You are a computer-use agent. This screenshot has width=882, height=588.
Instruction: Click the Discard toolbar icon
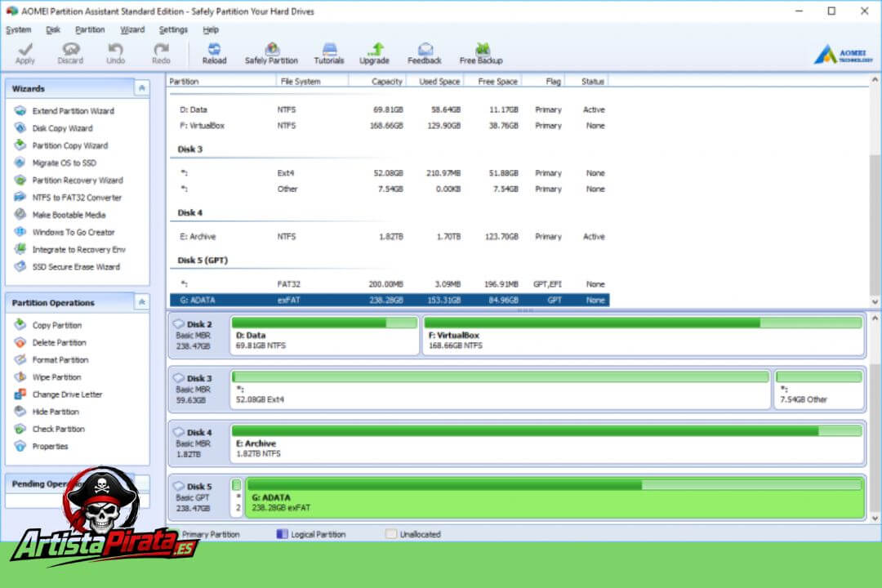[70, 53]
